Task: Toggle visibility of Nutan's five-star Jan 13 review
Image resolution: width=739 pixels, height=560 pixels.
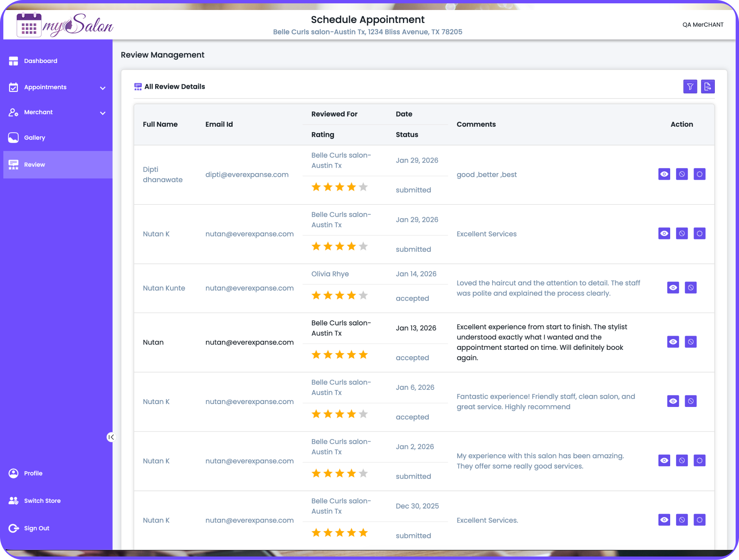Action: point(673,342)
